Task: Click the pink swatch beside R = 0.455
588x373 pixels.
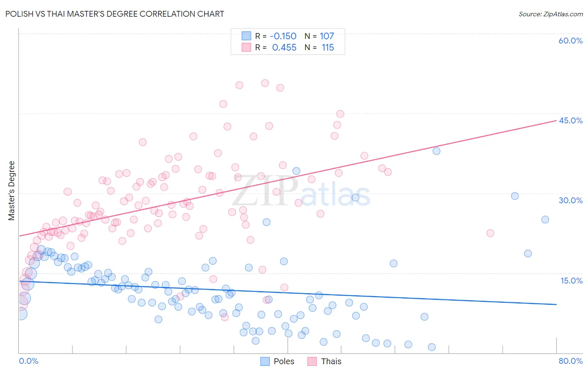Action: pos(246,47)
